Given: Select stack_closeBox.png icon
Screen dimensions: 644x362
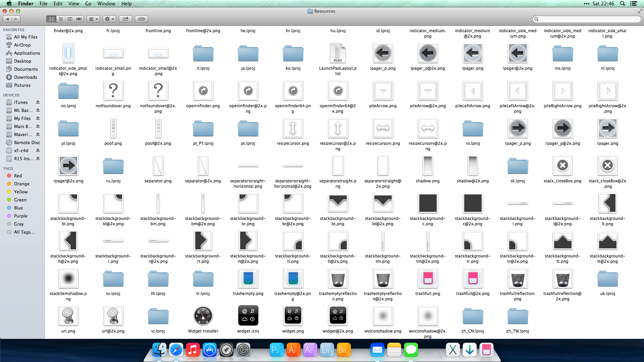Looking at the screenshot, I should tap(562, 166).
